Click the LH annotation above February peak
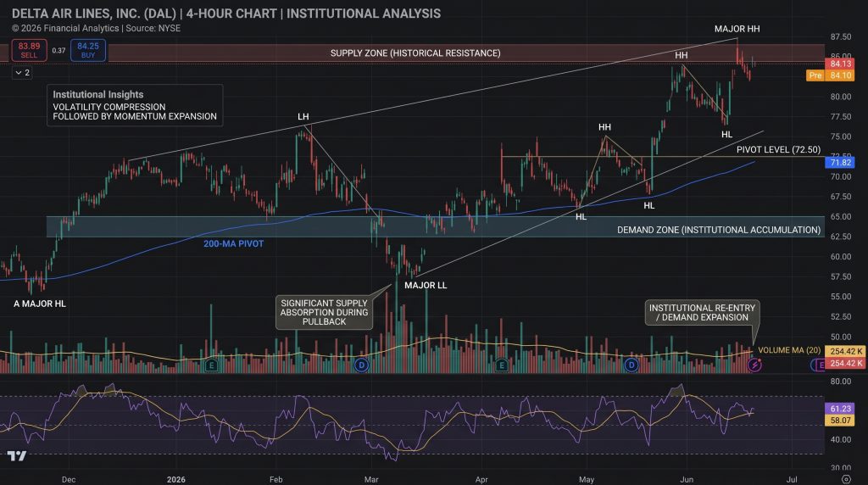868x485 pixels. [x=303, y=117]
